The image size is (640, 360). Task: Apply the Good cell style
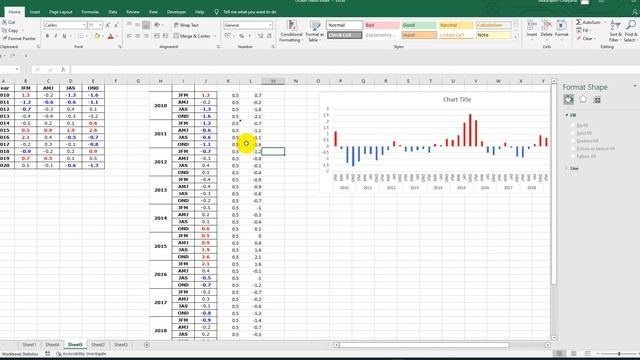click(418, 25)
